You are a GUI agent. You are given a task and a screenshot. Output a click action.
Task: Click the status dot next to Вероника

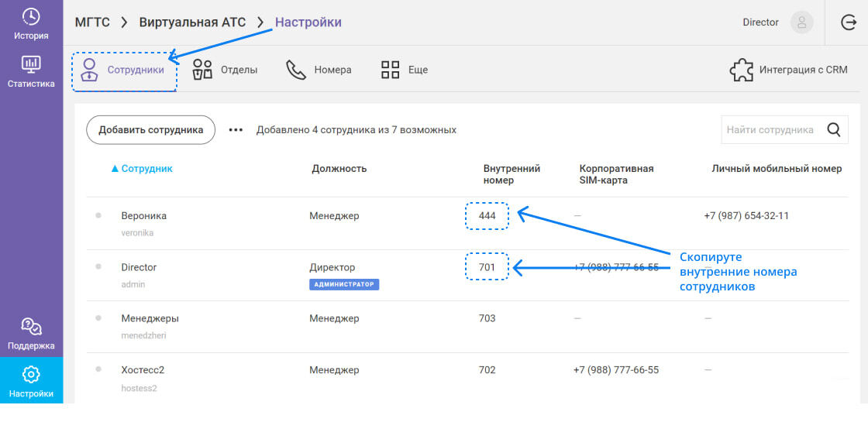click(x=98, y=215)
